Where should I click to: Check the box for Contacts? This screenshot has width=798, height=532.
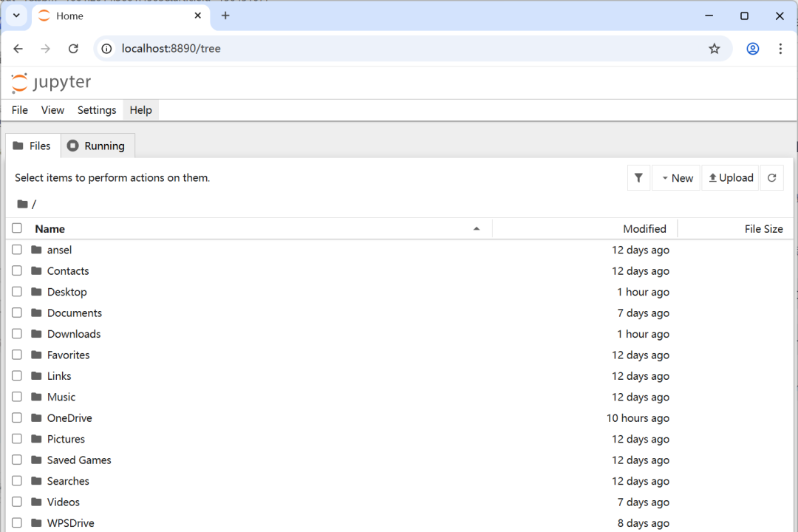pyautogui.click(x=17, y=270)
